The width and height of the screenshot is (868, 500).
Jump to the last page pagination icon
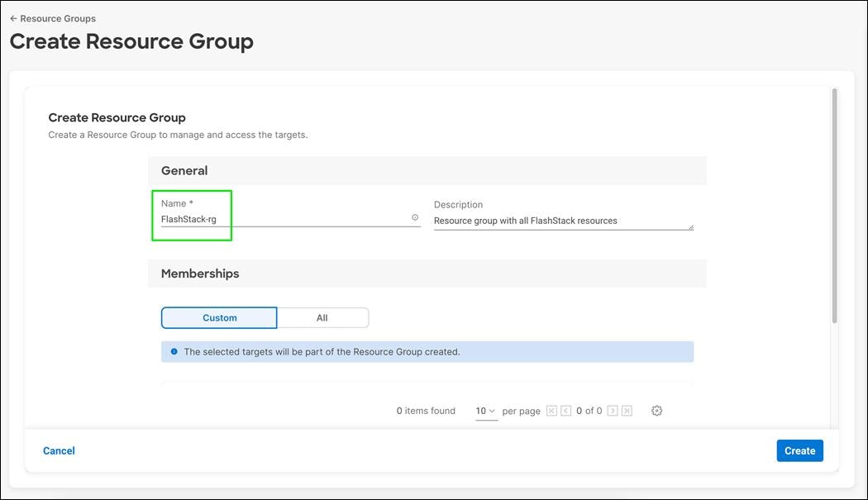(625, 410)
